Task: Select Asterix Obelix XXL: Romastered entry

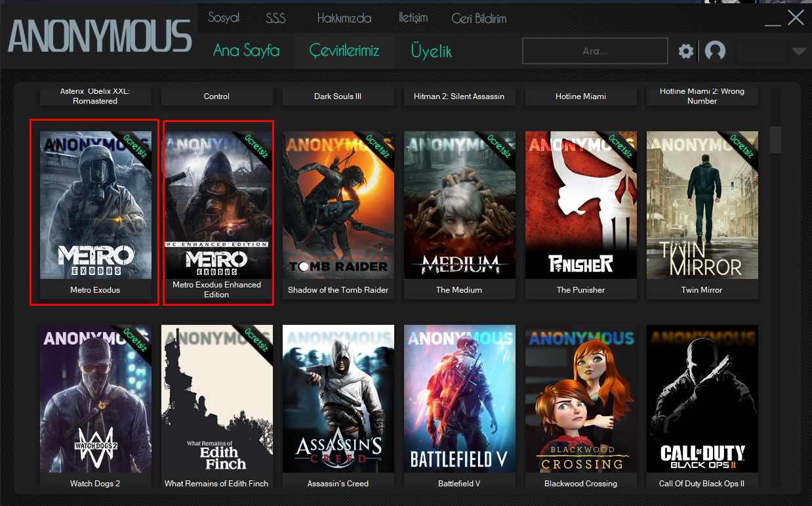Action: [96, 96]
